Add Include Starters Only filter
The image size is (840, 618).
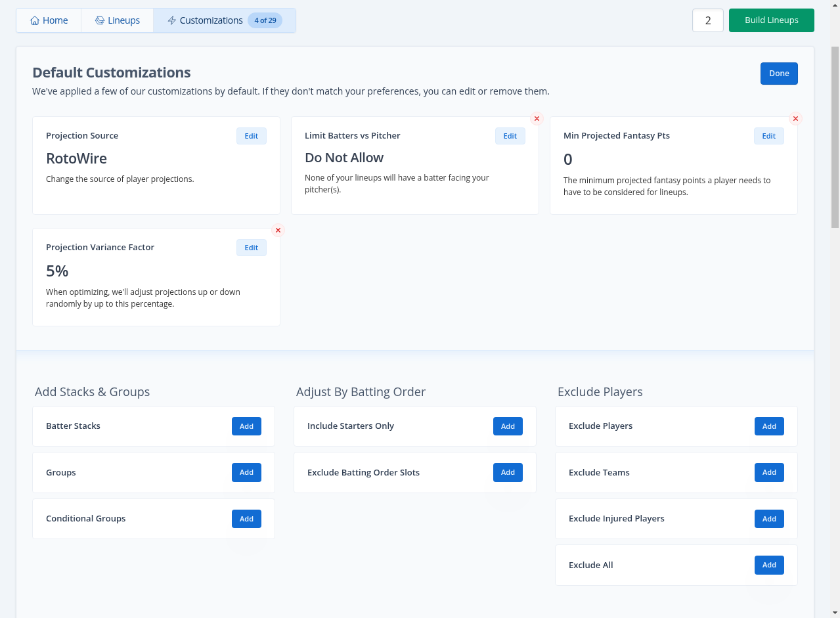(x=508, y=426)
